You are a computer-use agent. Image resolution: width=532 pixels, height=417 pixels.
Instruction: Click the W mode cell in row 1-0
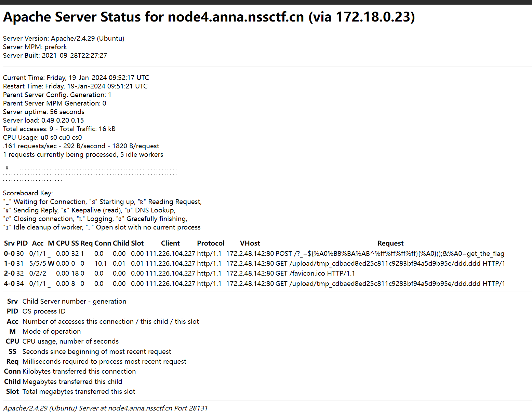point(51,263)
